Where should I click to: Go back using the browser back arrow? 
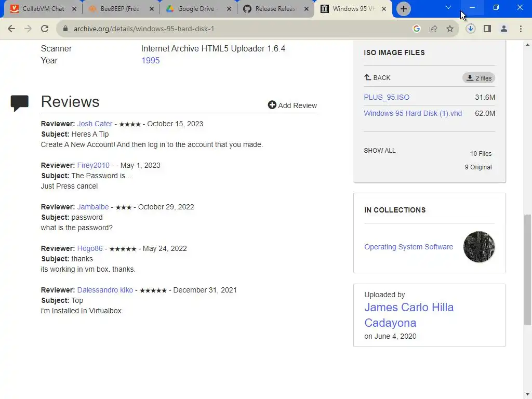pyautogui.click(x=11, y=29)
